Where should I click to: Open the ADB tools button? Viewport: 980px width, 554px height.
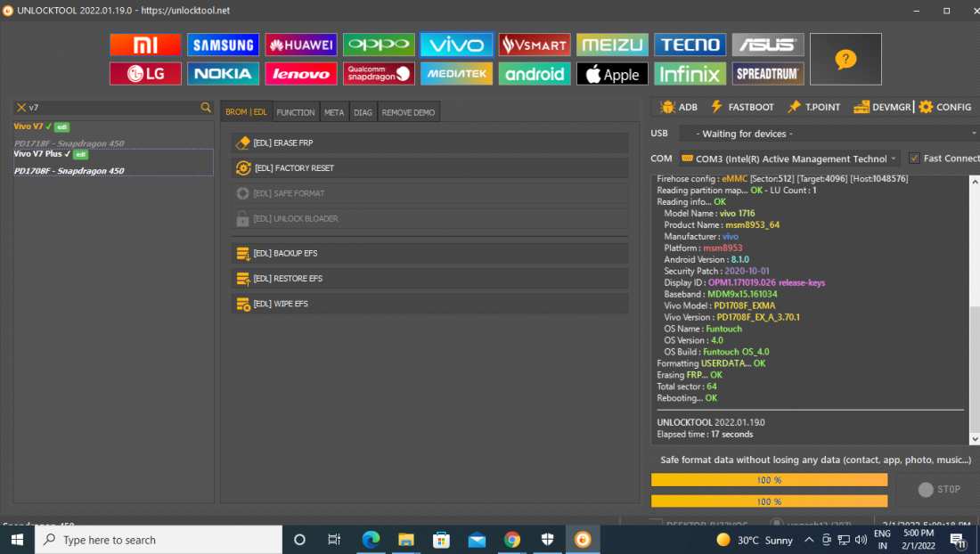point(678,107)
